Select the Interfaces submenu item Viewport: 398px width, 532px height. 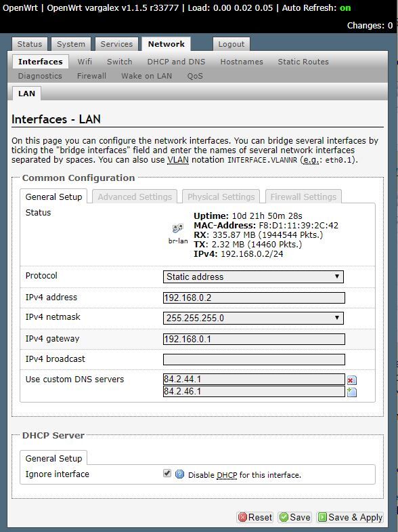coord(41,62)
